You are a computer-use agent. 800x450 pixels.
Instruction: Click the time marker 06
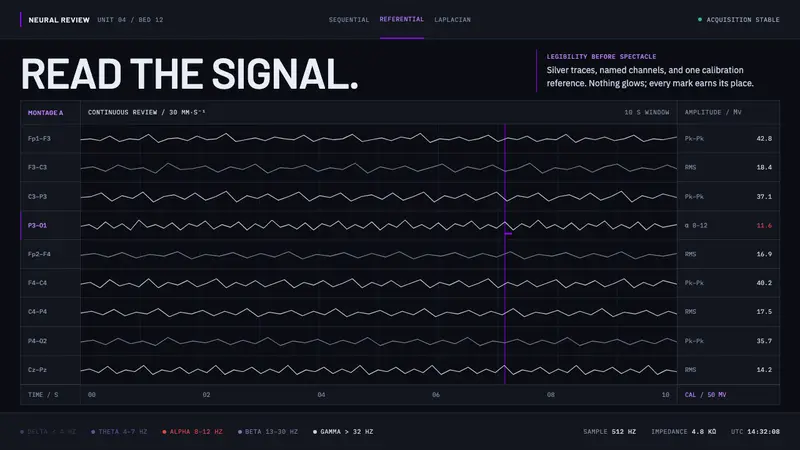(x=436, y=395)
